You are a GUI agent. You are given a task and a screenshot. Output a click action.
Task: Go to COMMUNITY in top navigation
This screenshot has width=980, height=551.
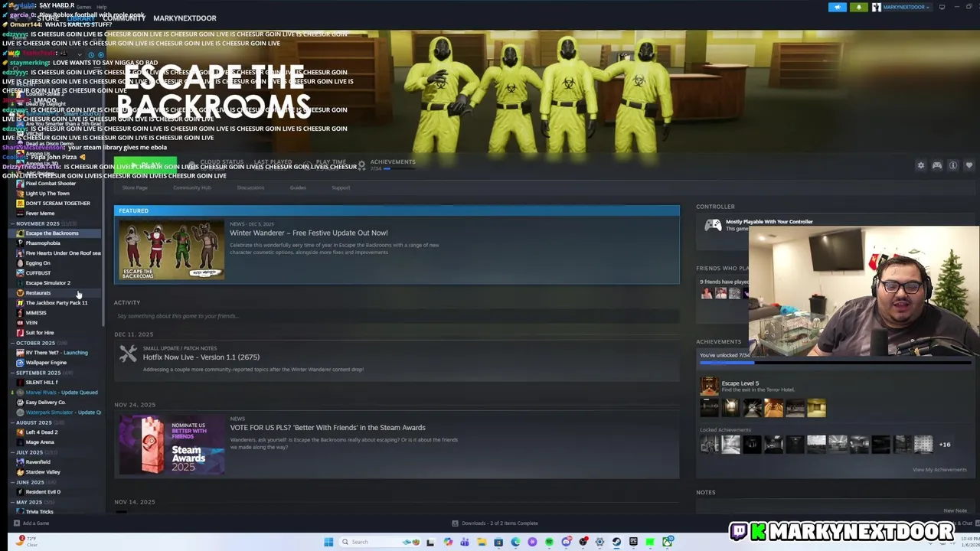pos(124,18)
